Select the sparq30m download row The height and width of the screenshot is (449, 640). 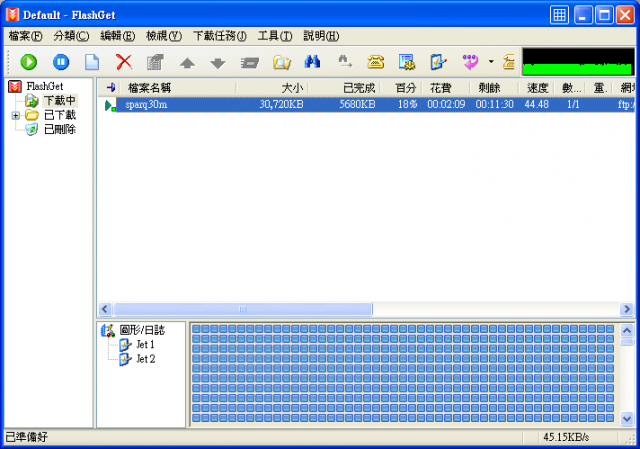click(367, 104)
